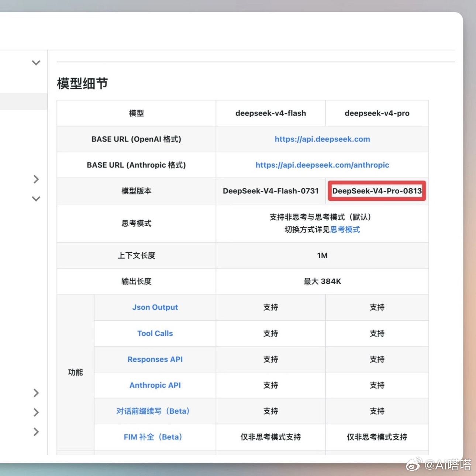Click 支持 for 对话前缀续写 under deepseek-v4-flash
Screen dimensions: 476x476
pos(270,411)
